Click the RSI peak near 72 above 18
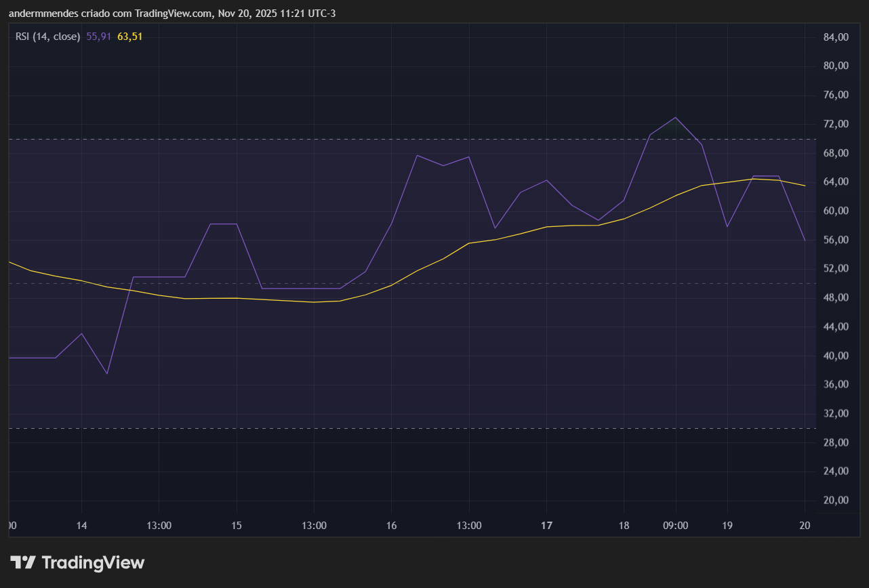The height and width of the screenshot is (588, 869). pyautogui.click(x=674, y=118)
